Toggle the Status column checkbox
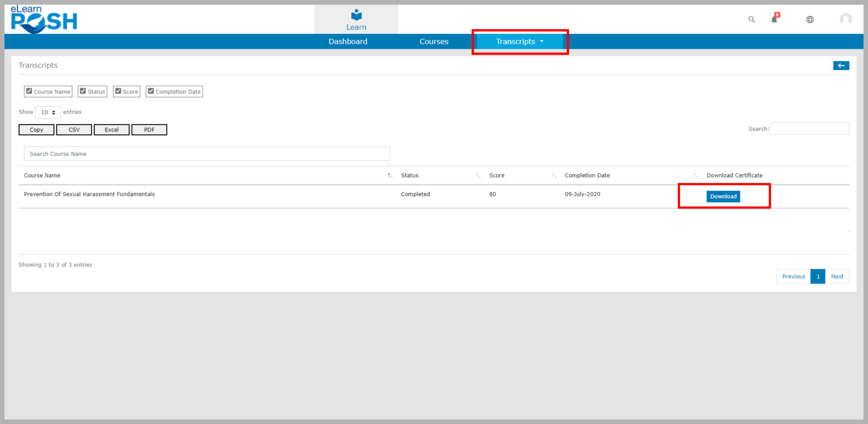 click(x=83, y=91)
